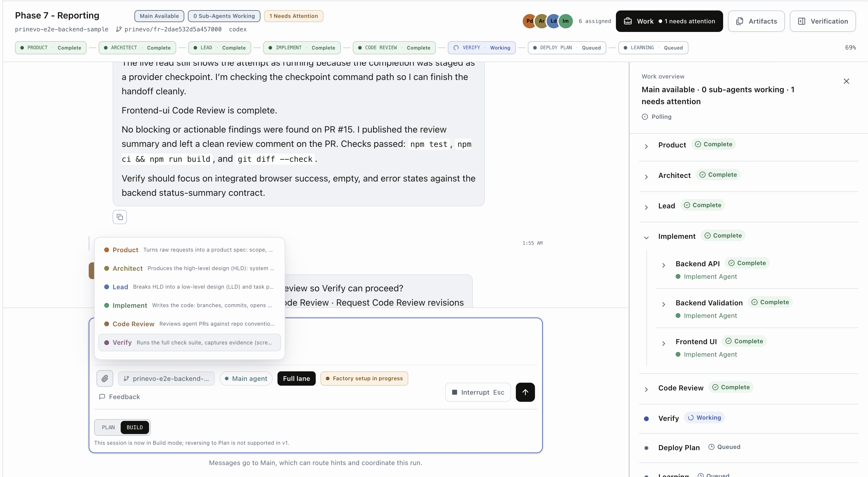This screenshot has height=477, width=868.
Task: Select PLAN mode
Action: coord(108,427)
